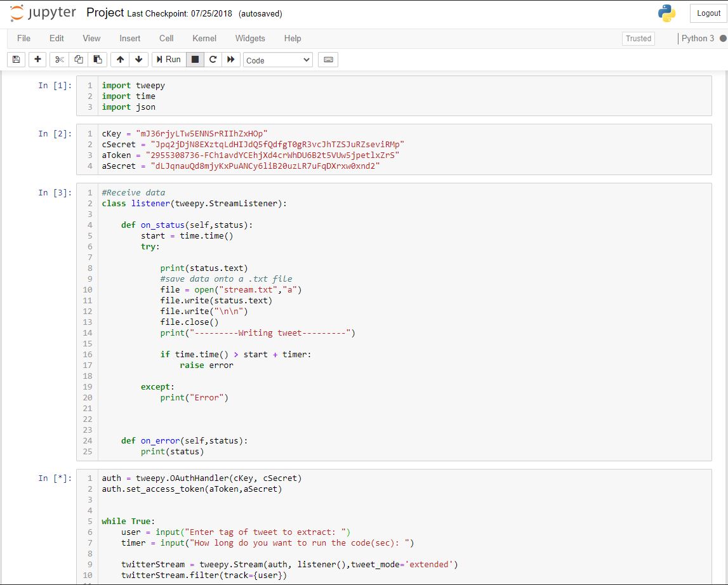Screen dimensions: 728x585
Task: Click the '#save data onto a .txt file' comment
Action: tap(226, 279)
